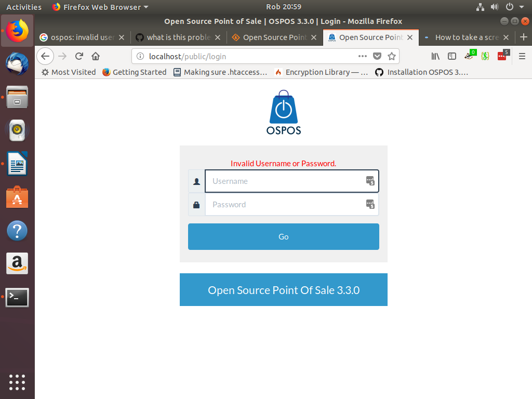Screen dimensions: 532x399
Task: Click the extension icon with green 0 badge
Action: coord(469,56)
